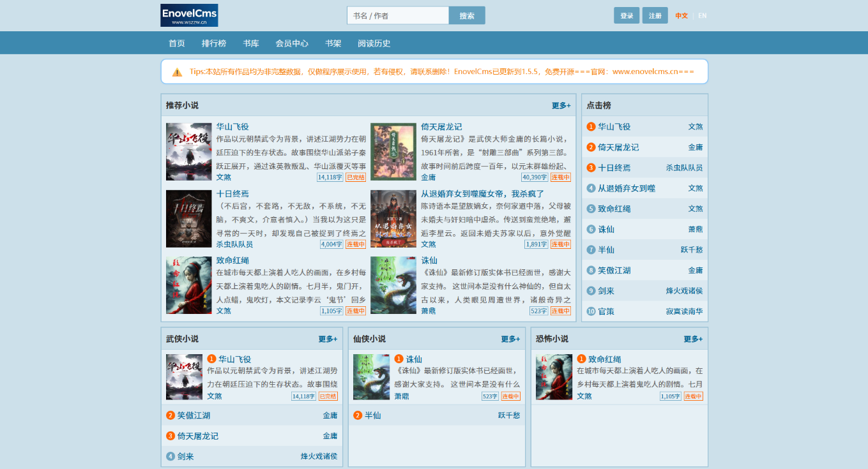Open 剑来 in the 点击榜 ranking
The image size is (868, 469).
pyautogui.click(x=606, y=291)
